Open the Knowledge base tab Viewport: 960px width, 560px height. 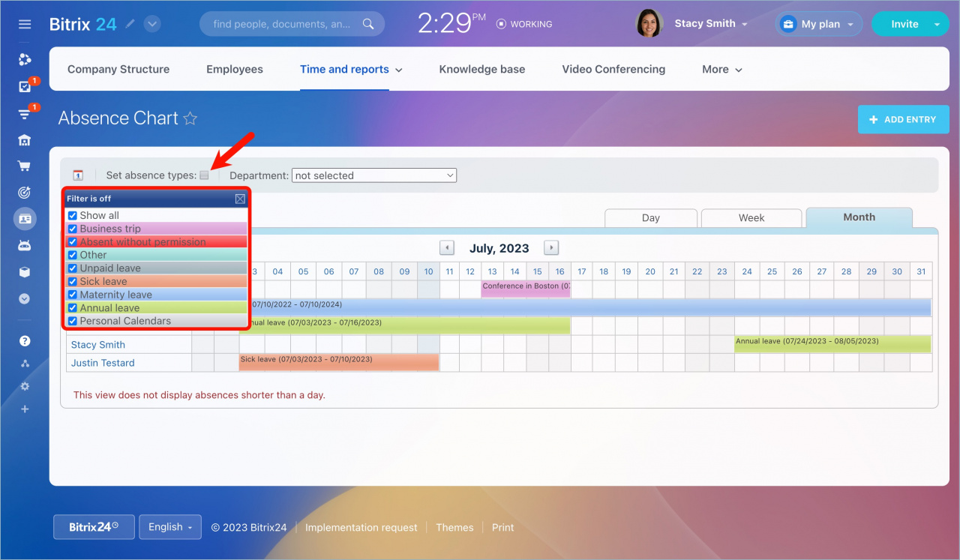482,69
